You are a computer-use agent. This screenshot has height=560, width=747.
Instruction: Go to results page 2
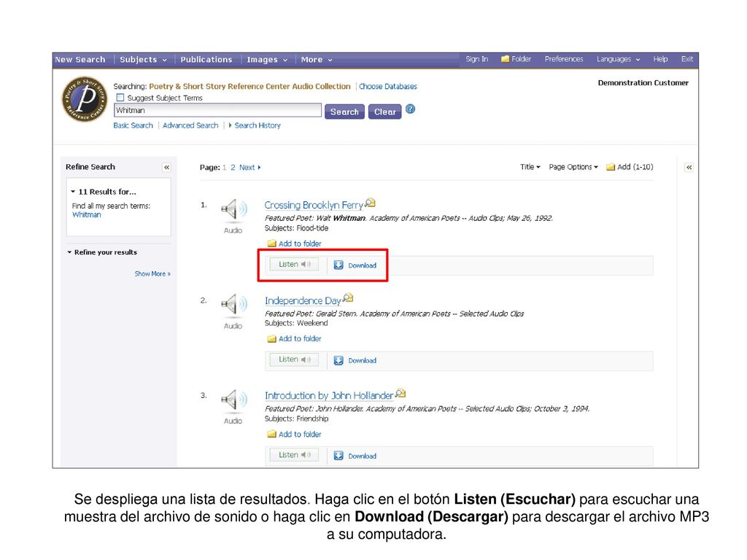pos(233,168)
